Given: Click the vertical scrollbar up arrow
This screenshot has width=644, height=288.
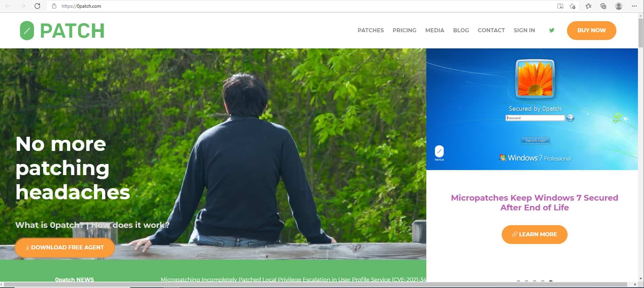Looking at the screenshot, I should pos(641,16).
